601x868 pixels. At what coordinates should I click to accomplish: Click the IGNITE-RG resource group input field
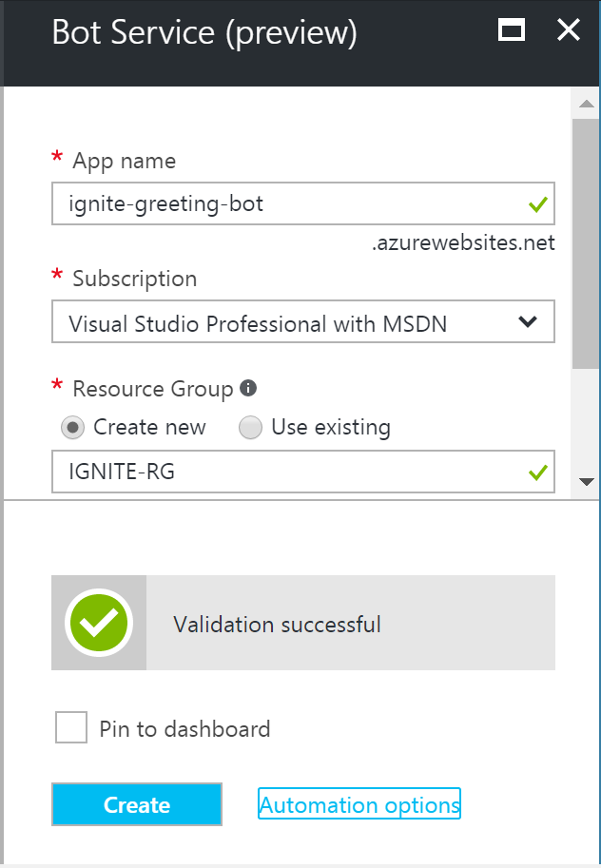click(285, 472)
